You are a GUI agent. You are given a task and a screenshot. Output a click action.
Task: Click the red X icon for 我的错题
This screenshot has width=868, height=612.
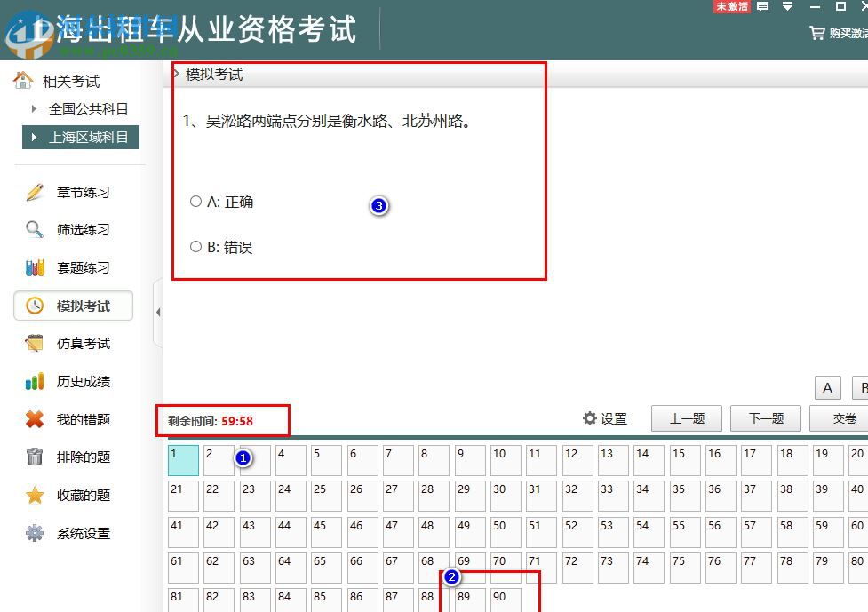point(34,419)
